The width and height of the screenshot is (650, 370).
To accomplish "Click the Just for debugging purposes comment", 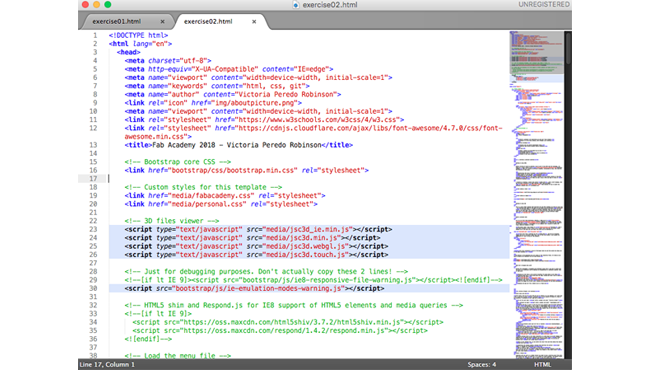I will pos(266,271).
